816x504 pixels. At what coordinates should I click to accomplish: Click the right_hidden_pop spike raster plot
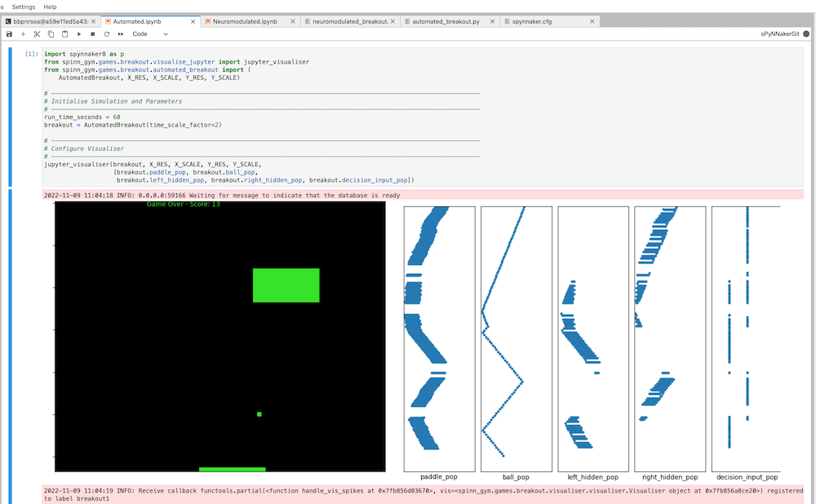pos(670,338)
